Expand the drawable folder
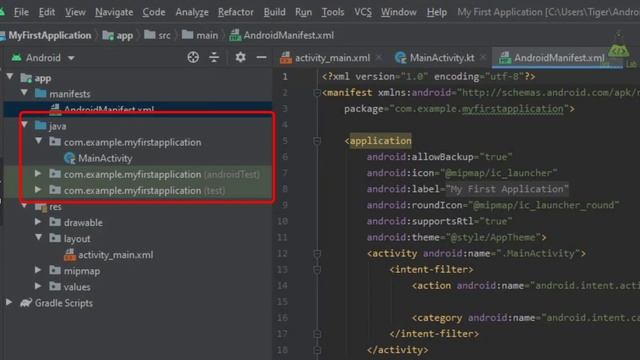Viewport: 640px width, 360px height. (38, 222)
